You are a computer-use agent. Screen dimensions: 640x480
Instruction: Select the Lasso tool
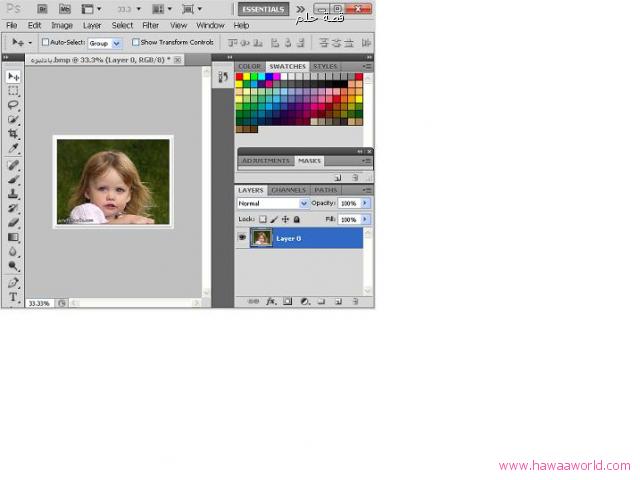(14, 105)
